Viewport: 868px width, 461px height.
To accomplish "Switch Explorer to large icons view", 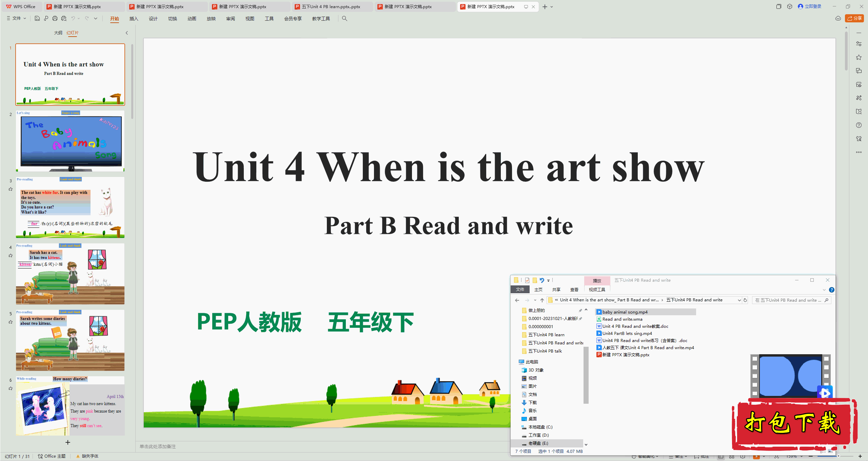I will click(x=830, y=451).
